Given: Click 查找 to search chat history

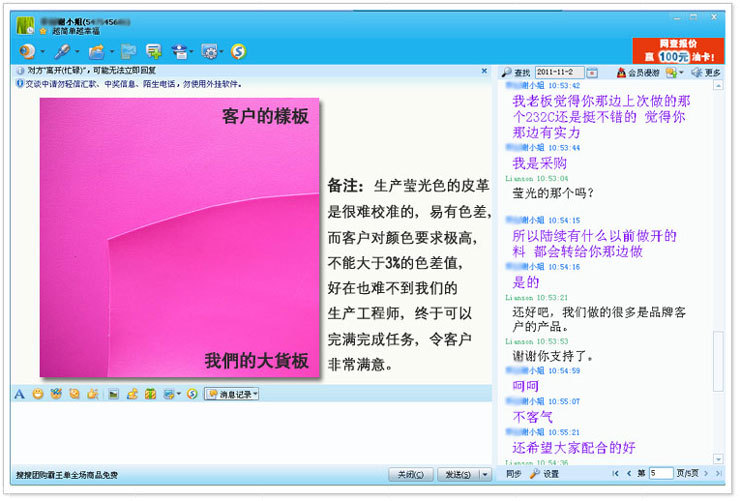Looking at the screenshot, I should coord(517,72).
